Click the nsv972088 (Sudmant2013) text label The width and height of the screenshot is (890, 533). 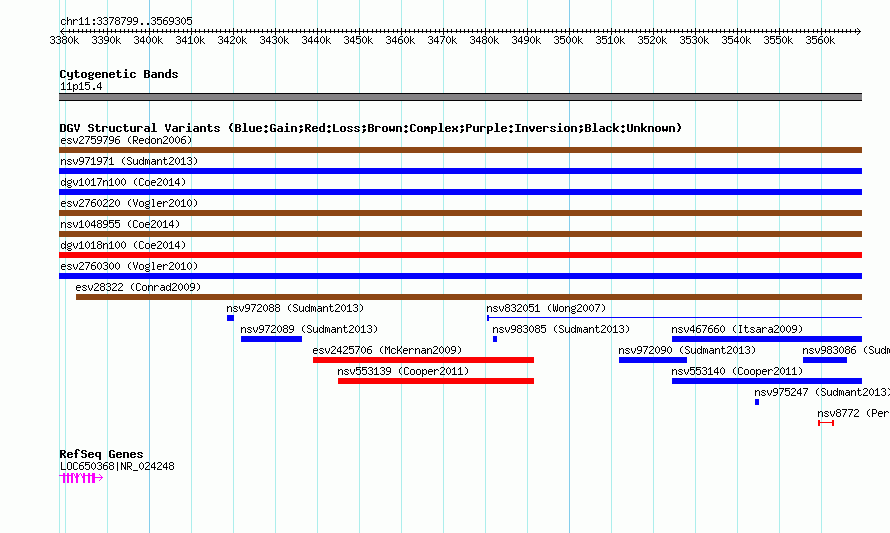coord(295,308)
